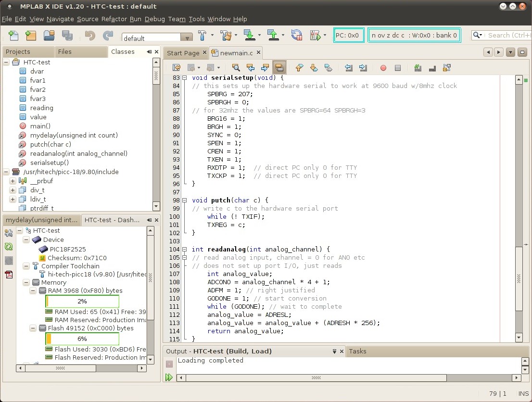Collapse the Memory node in dashboard
532x402 pixels.
[x=26, y=282]
